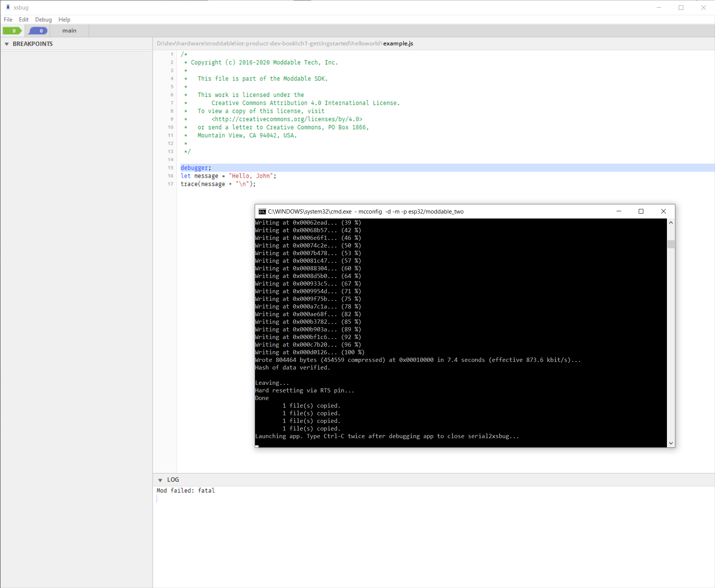Click the highlighted debugger statement on line 15
The height and width of the screenshot is (588, 715).
coord(195,168)
